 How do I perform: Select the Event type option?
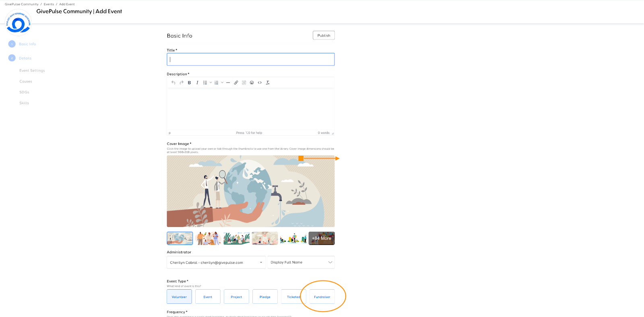(x=208, y=297)
